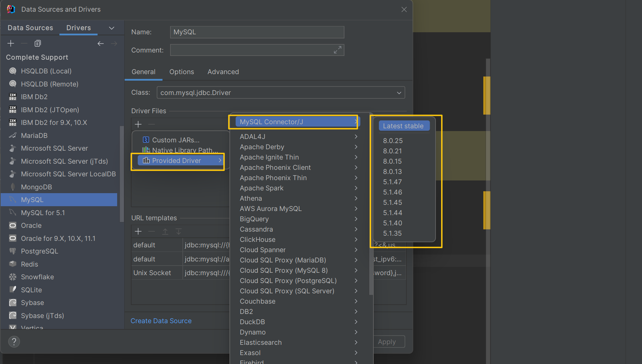Expand Apache Spark versions submenu
642x364 pixels.
[356, 188]
